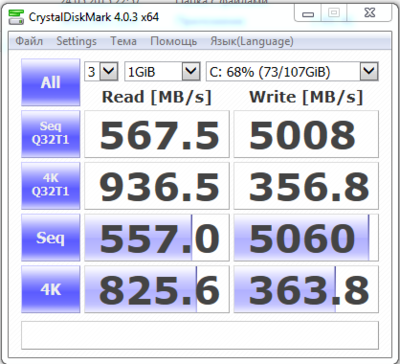Run the 4K benchmark button
Image resolution: width=400 pixels, height=364 pixels.
tap(51, 289)
